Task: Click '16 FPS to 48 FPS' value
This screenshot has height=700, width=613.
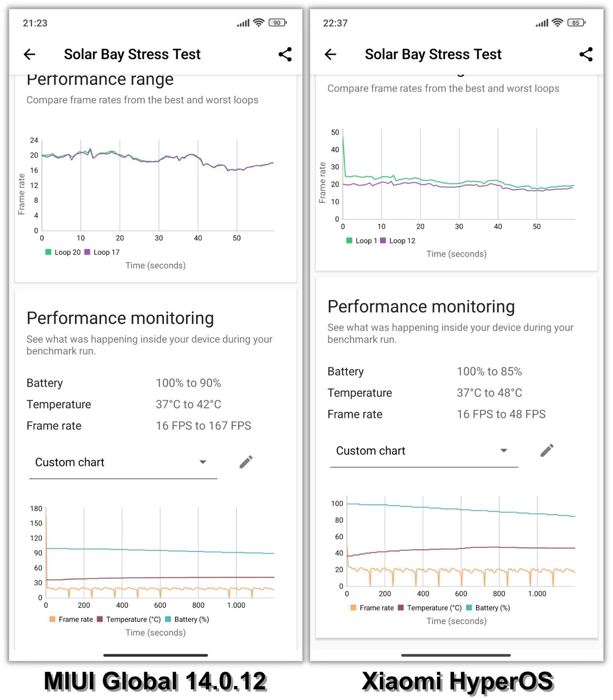Action: [x=501, y=414]
